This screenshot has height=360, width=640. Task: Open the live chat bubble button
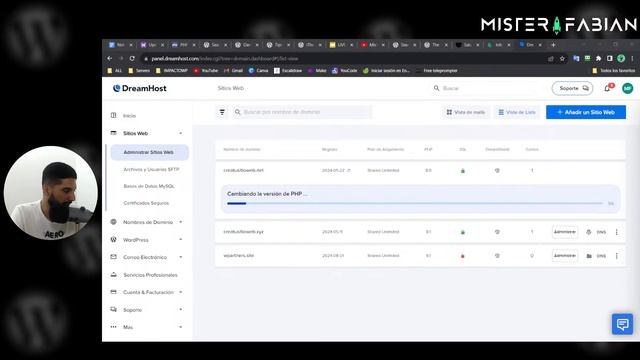[x=622, y=324]
